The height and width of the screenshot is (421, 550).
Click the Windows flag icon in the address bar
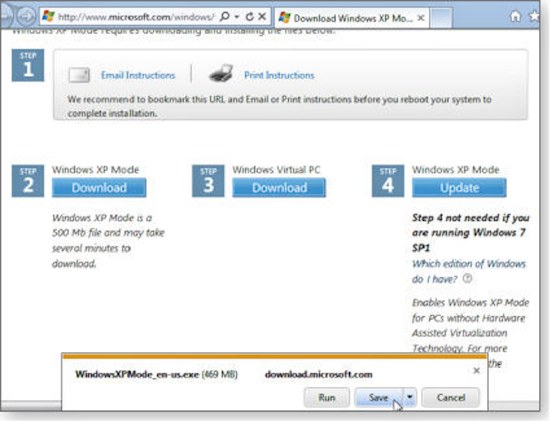point(48,16)
